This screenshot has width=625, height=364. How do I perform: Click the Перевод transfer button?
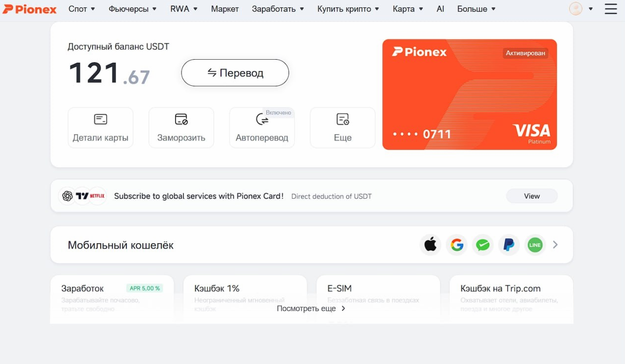(x=235, y=73)
